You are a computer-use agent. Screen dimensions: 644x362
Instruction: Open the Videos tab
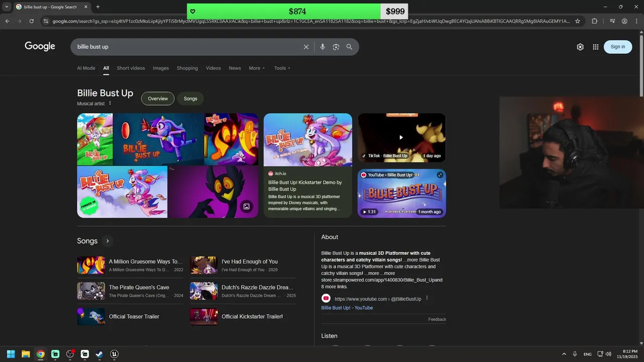point(213,68)
